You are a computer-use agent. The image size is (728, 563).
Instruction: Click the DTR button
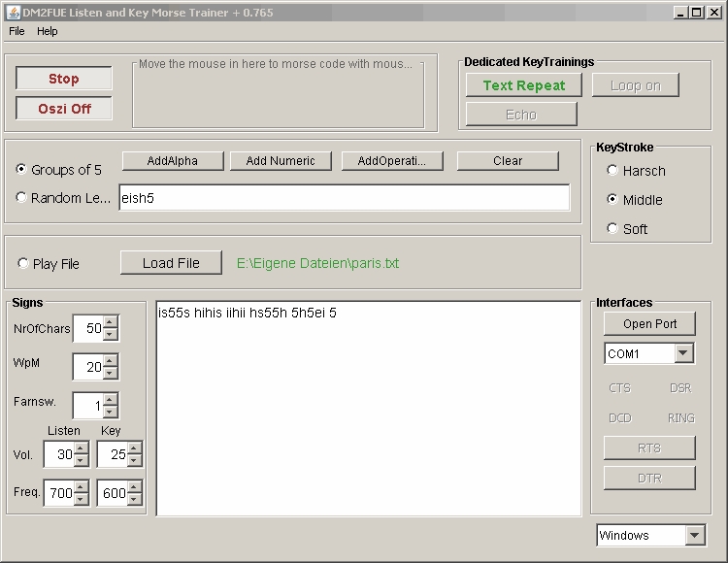click(x=649, y=478)
